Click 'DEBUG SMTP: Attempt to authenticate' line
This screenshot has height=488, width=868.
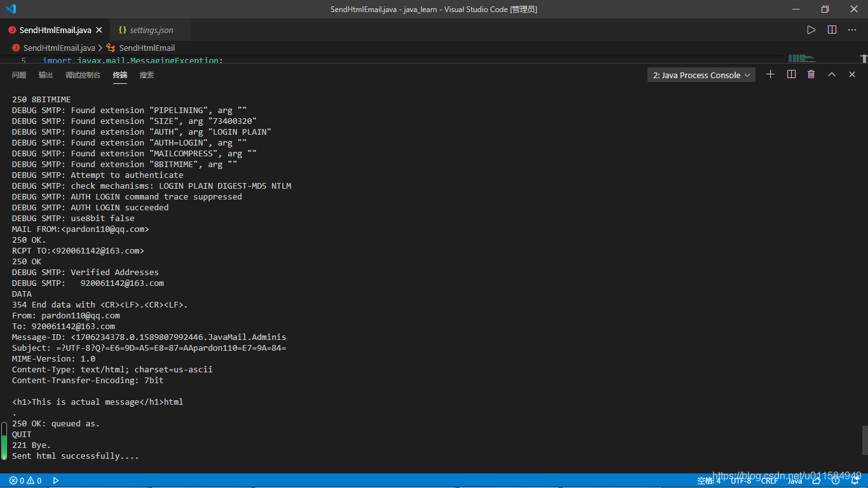(97, 175)
